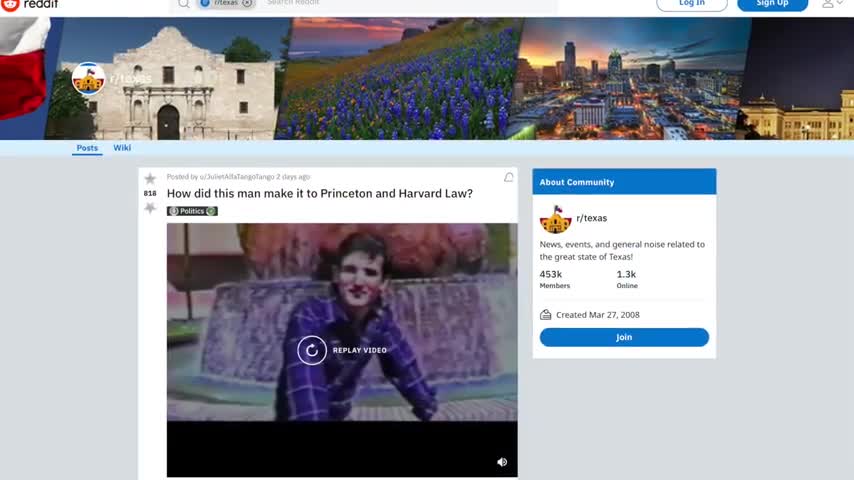The height and width of the screenshot is (480, 854).
Task: Click the About Community header
Action: [x=624, y=182]
